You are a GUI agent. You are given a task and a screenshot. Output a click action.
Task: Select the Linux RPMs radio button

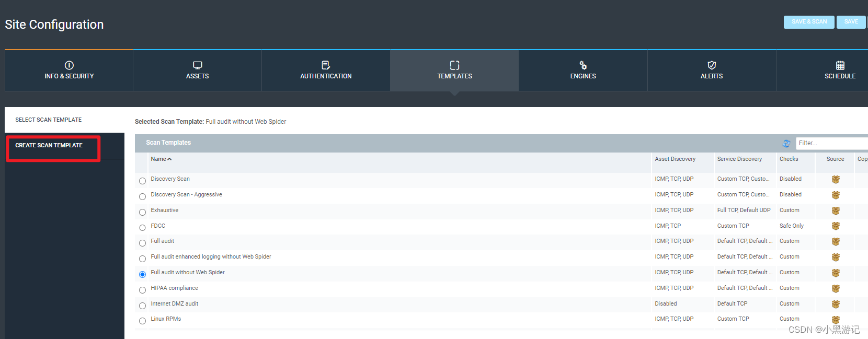point(142,321)
